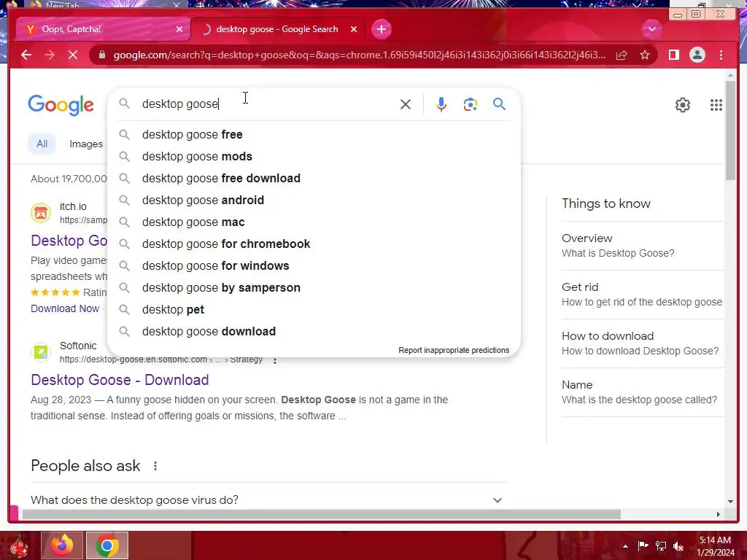Select the Images search filter
Screen dimensions: 747x560
(86, 144)
